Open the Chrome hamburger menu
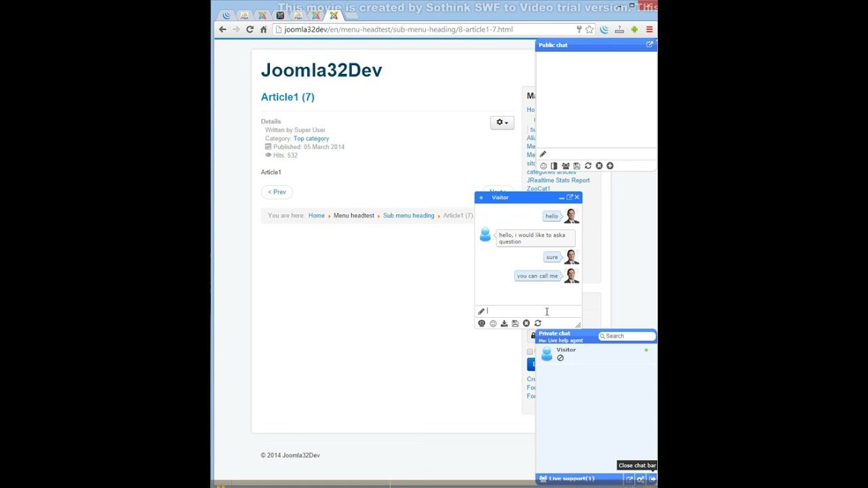The image size is (868, 488). (649, 30)
